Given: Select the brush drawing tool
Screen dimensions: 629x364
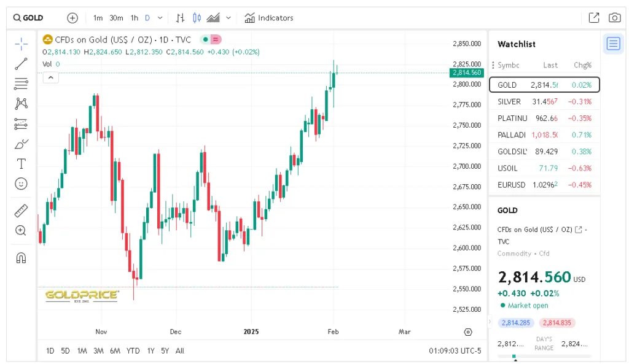Looking at the screenshot, I should [21, 144].
